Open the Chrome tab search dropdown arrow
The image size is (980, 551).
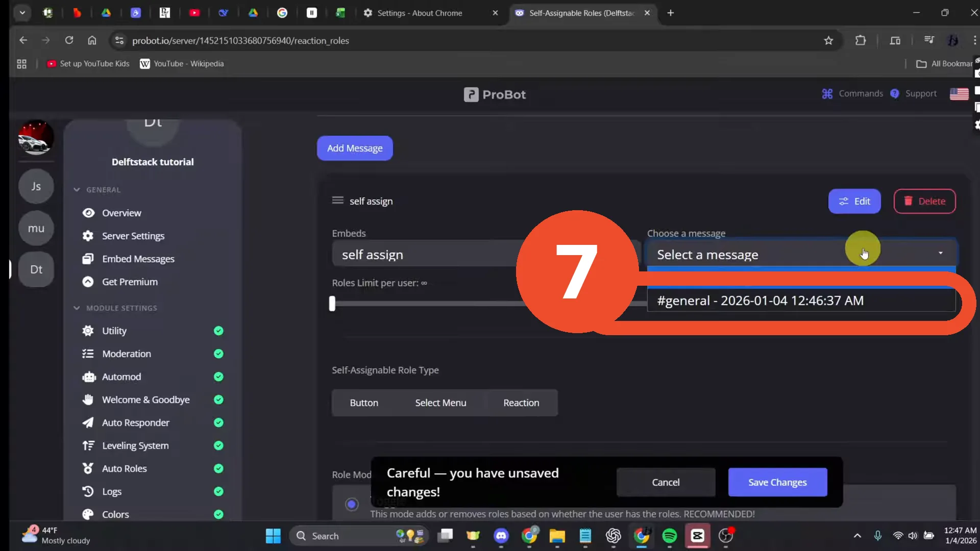22,13
